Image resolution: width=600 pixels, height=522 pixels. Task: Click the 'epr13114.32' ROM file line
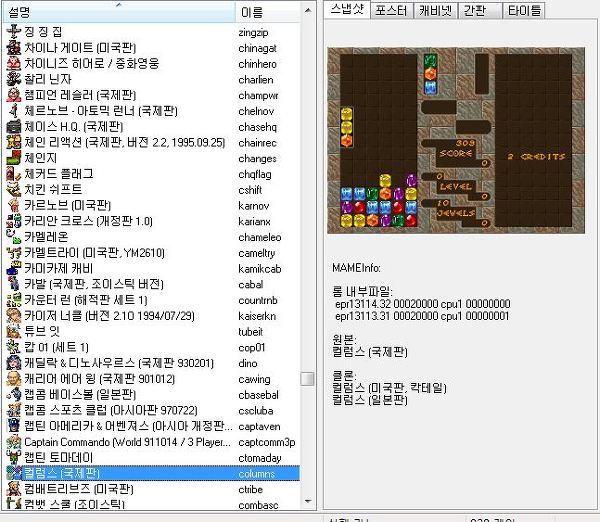tap(422, 304)
